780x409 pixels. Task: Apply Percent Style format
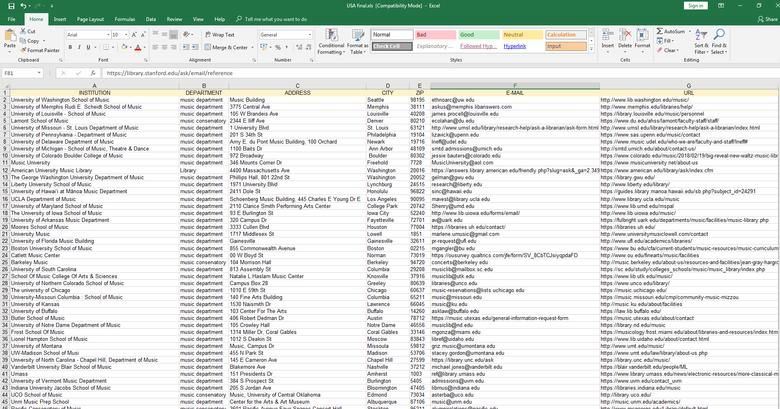pos(278,47)
